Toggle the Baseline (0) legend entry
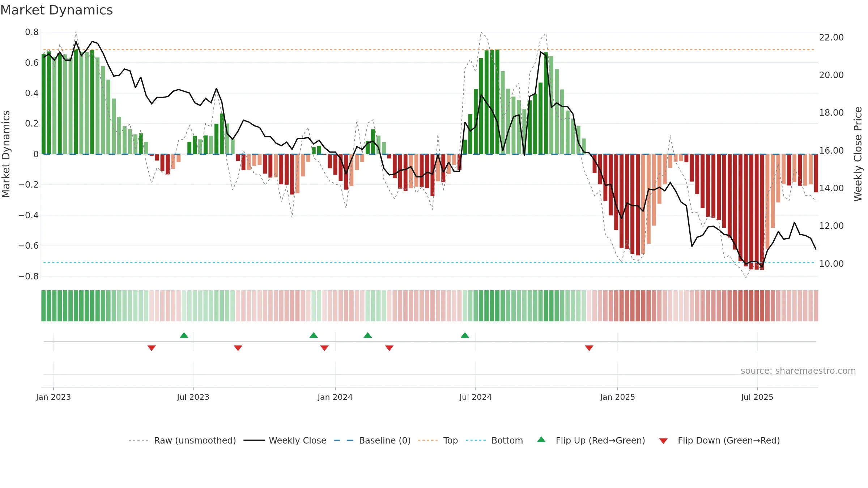This screenshot has height=488, width=868. pyautogui.click(x=372, y=440)
